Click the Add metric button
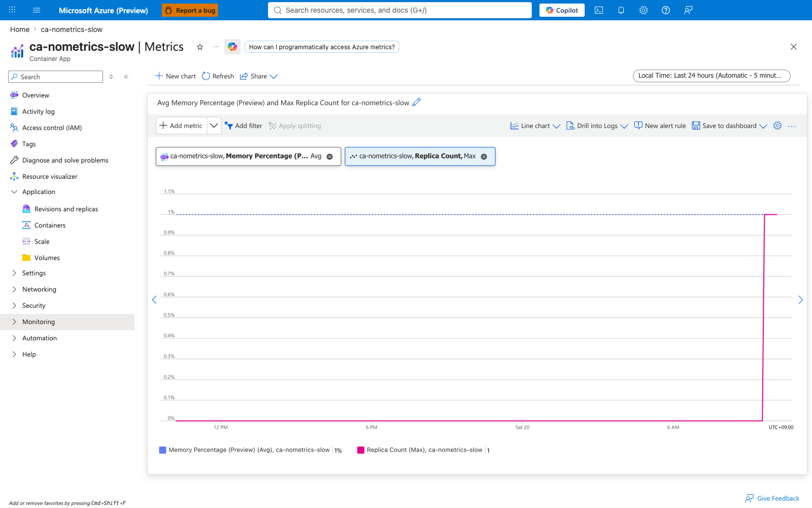Image resolution: width=812 pixels, height=508 pixels. point(181,125)
